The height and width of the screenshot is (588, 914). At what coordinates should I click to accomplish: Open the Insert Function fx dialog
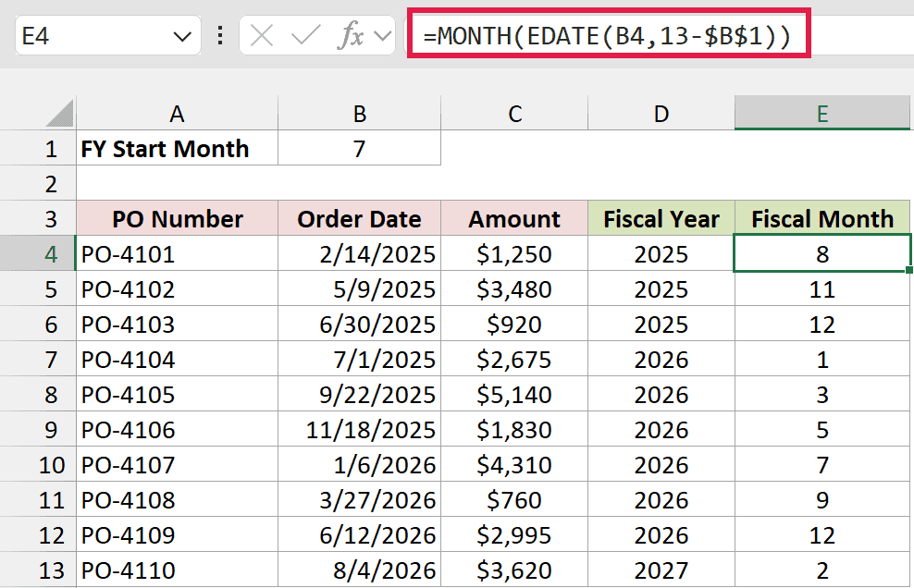[351, 36]
